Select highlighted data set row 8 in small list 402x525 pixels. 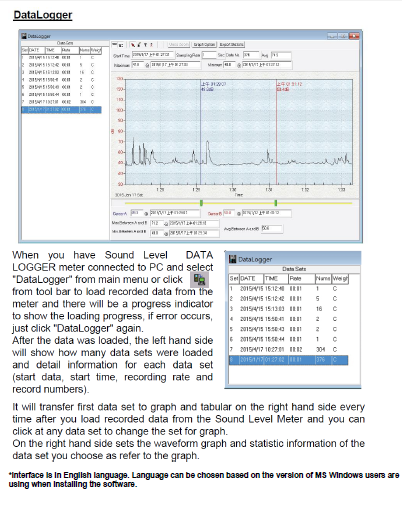click(x=289, y=360)
